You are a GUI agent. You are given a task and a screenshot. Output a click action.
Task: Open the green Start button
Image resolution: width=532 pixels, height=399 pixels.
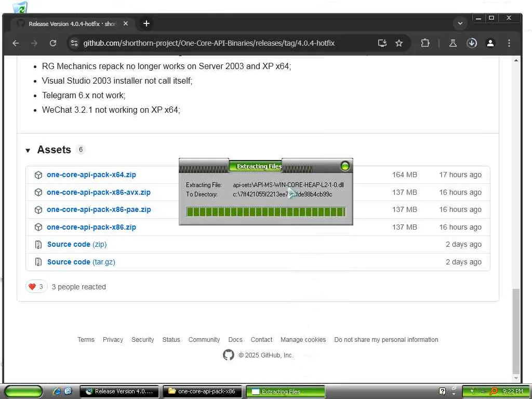point(23,391)
